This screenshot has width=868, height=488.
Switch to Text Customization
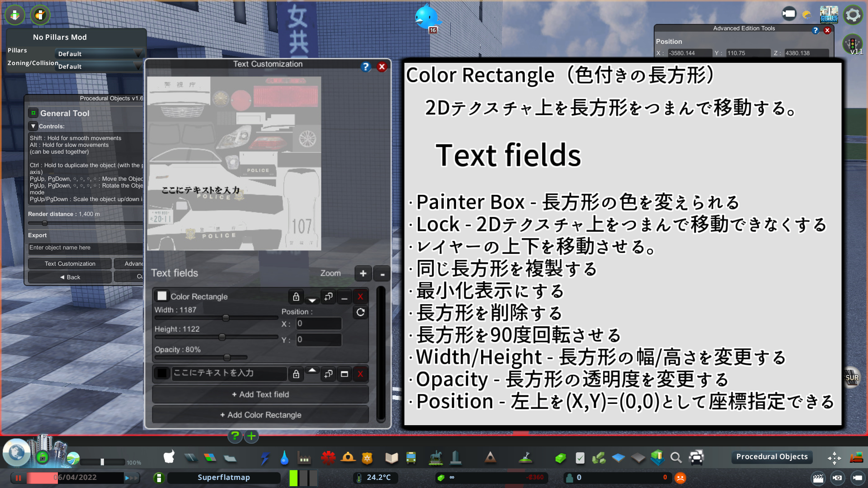tap(69, 263)
